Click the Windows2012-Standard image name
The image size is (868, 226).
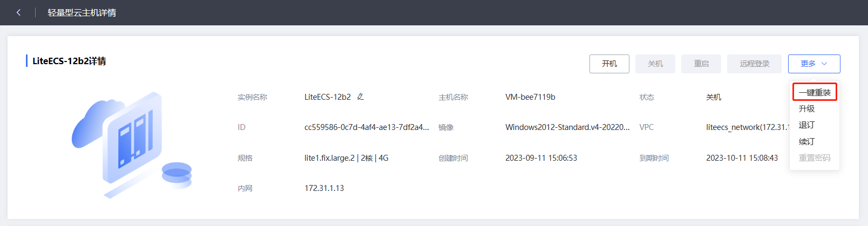[567, 127]
